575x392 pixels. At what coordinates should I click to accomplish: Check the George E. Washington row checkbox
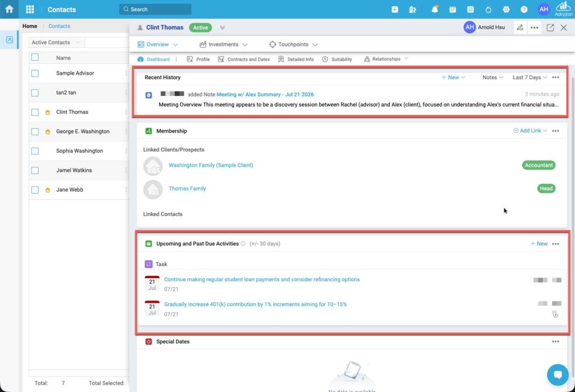point(35,131)
